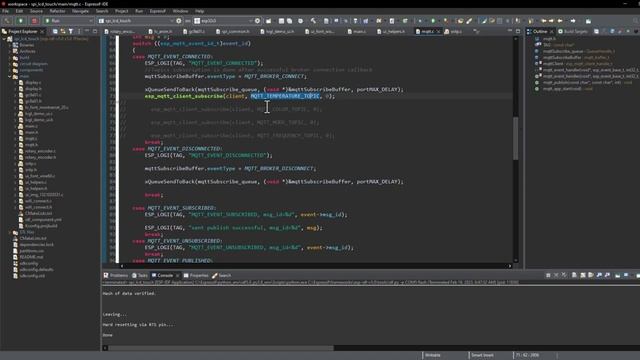Viewport: 640px width, 360px height.
Task: Switch to the main.c editor tab
Action: 357,31
